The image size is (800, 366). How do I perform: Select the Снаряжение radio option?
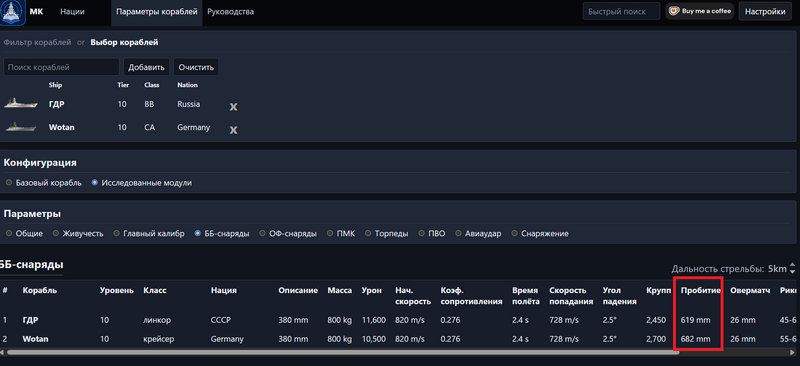pyautogui.click(x=540, y=233)
